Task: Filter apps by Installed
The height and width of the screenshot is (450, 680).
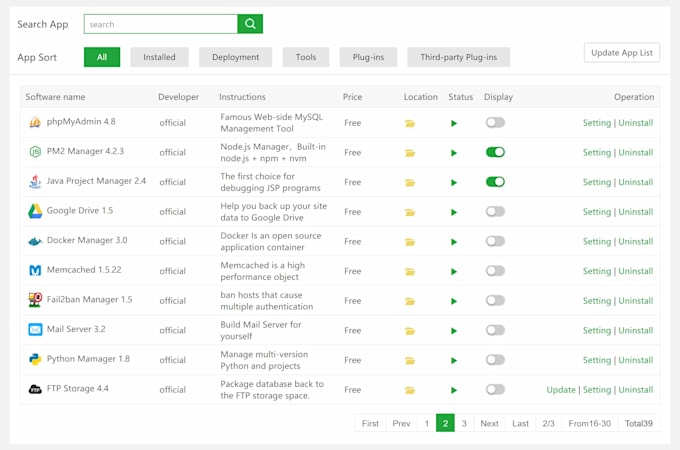Action: point(159,57)
